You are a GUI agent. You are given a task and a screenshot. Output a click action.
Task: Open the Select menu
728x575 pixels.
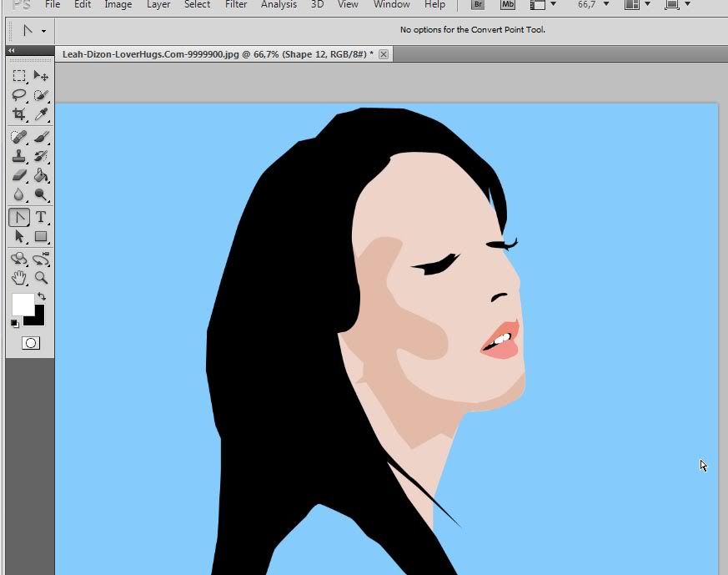(197, 5)
